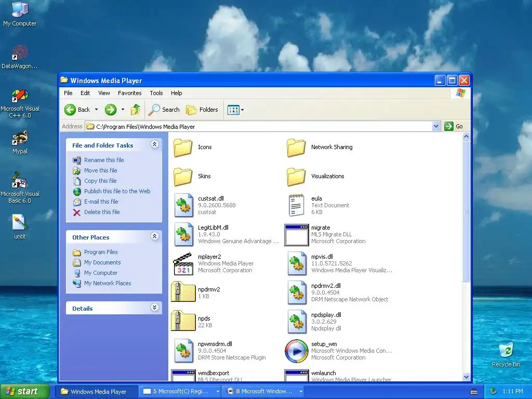Image resolution: width=532 pixels, height=399 pixels.
Task: Select the npwmsdrm.dll file icon
Action: (x=183, y=351)
